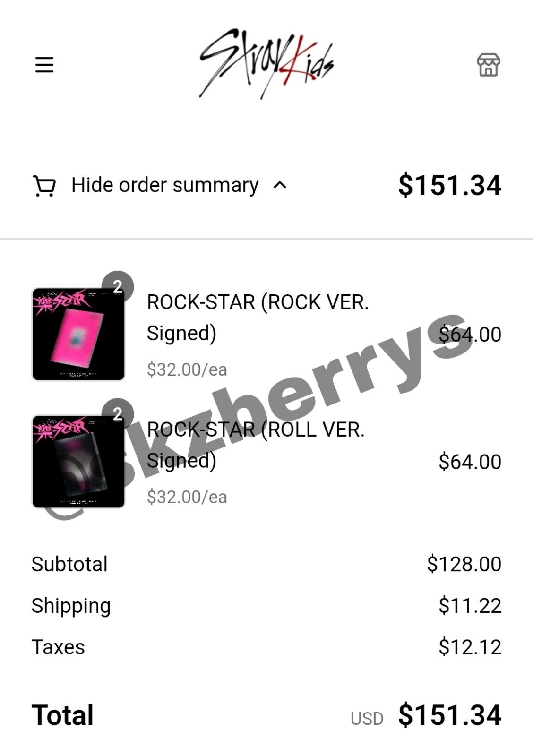Click the Hide order summary text
This screenshot has height=756, width=533.
pos(165,185)
